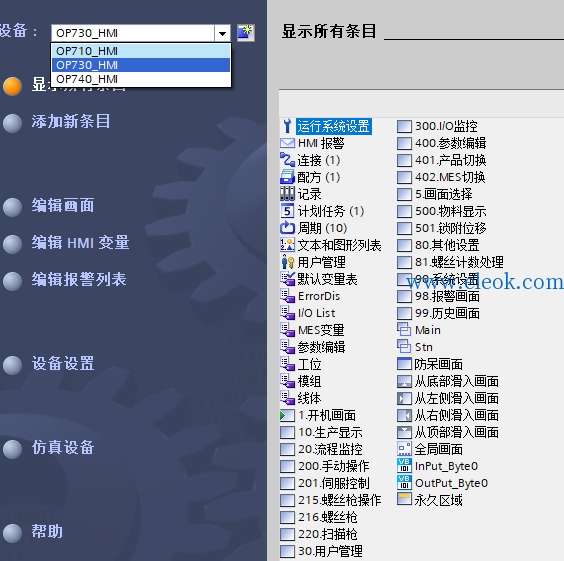Select the 编辑画面 bullet option
Screen dimensions: 564x561
pyautogui.click(x=13, y=207)
